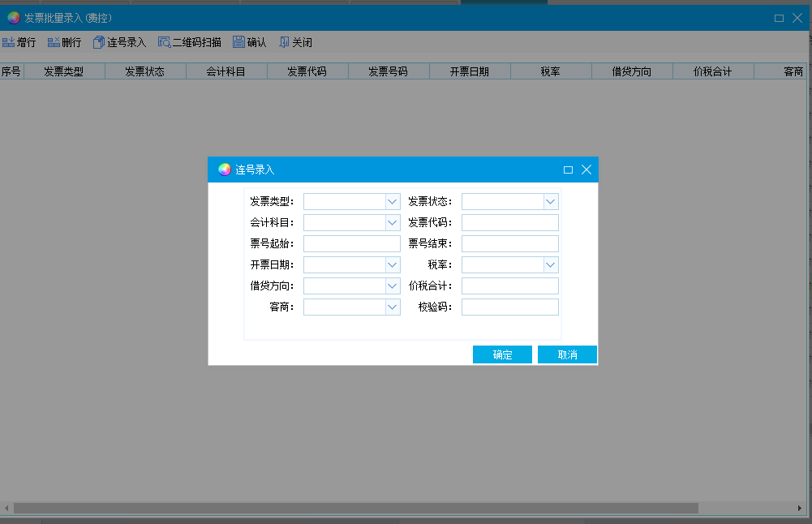Expand the 会计科目 dropdown
The height and width of the screenshot is (524, 812).
tap(393, 222)
